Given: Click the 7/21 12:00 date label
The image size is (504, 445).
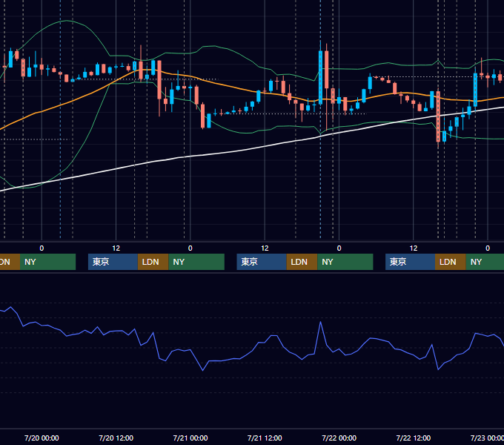Looking at the screenshot, I should [265, 438].
